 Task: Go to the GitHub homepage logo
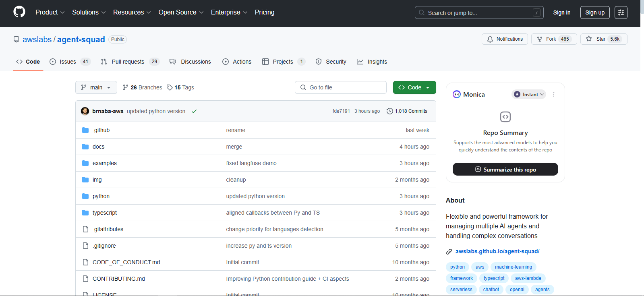(x=19, y=12)
